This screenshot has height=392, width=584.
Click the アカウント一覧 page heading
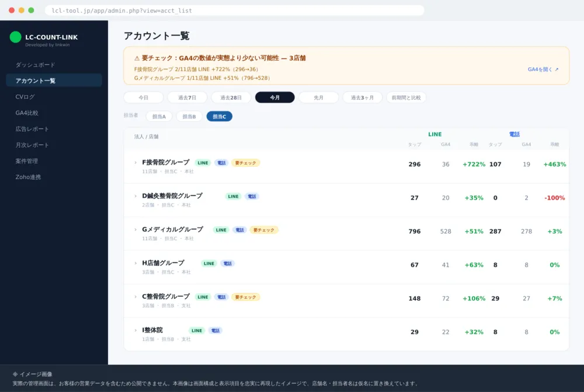[x=157, y=36]
